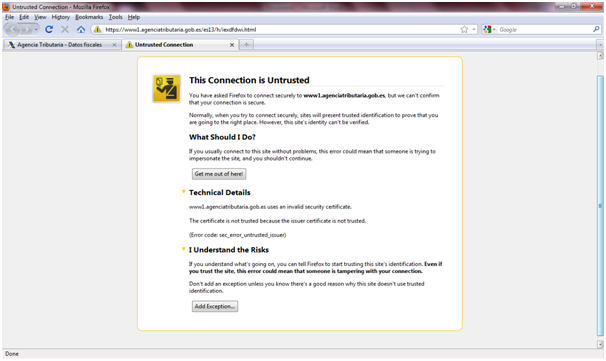Screen dimensions: 606x361
Task: Click the vertical scrollbar up arrow
Action: pyautogui.click(x=600, y=56)
